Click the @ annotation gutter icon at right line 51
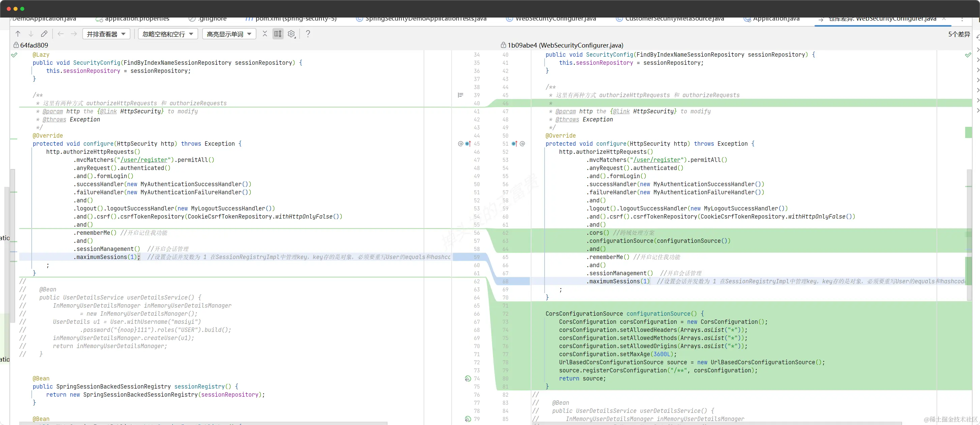The width and height of the screenshot is (980, 425). 522,144
